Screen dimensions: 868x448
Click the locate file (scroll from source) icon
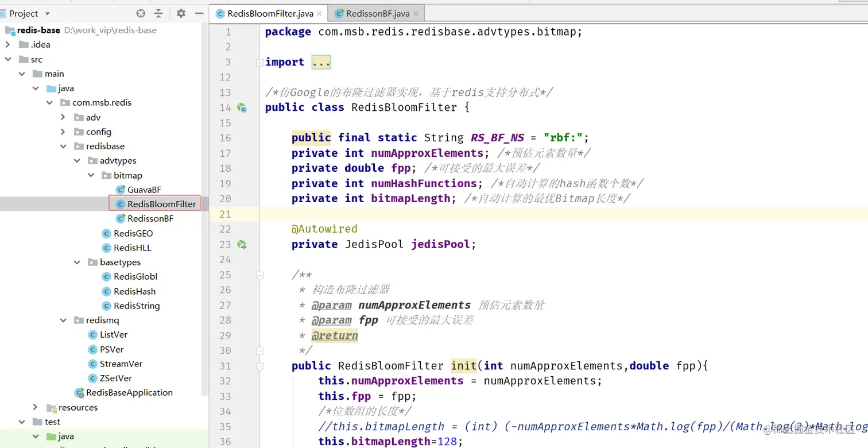[x=141, y=13]
